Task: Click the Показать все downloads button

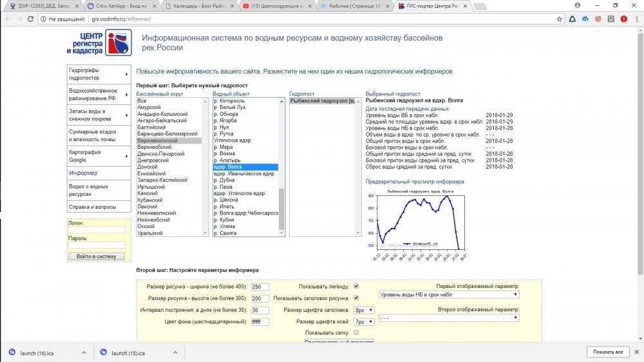Action: pos(607,352)
